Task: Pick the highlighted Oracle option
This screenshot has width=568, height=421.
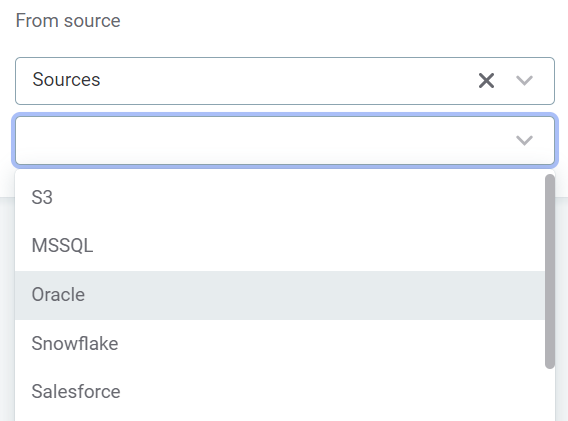Action: (280, 295)
